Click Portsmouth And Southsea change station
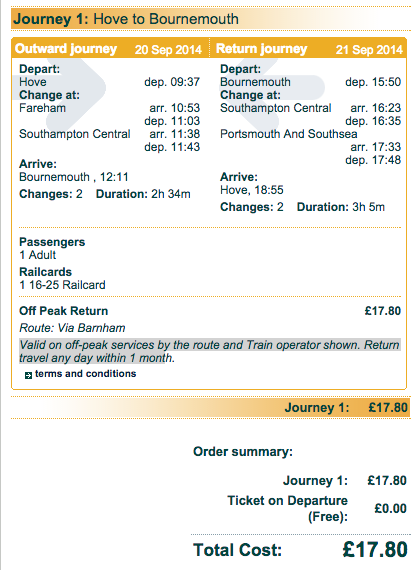This screenshot has height=570, width=419. click(289, 134)
